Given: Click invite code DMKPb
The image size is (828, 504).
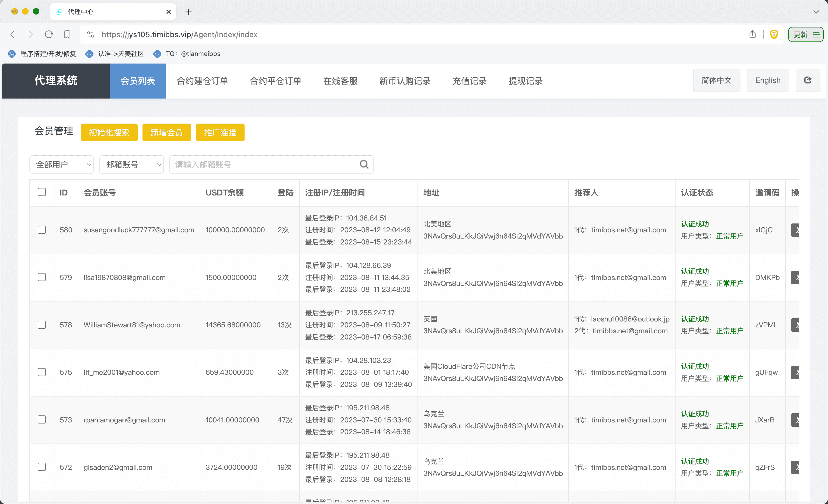Looking at the screenshot, I should [767, 277].
